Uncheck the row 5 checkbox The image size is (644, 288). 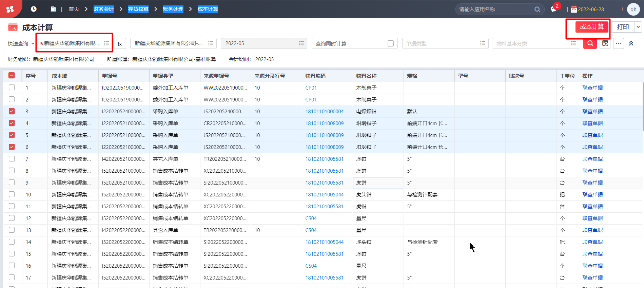[12, 135]
